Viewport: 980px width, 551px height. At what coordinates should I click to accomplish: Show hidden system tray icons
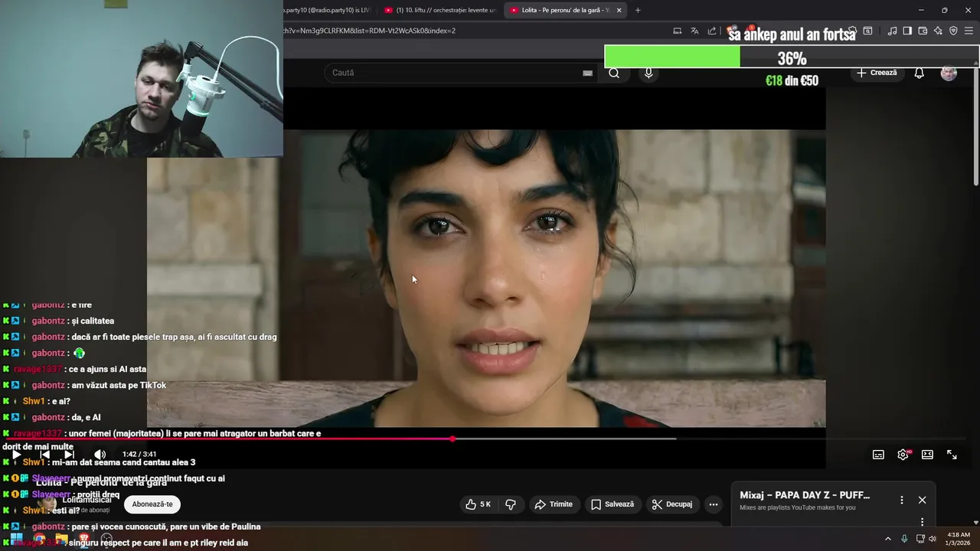(888, 539)
